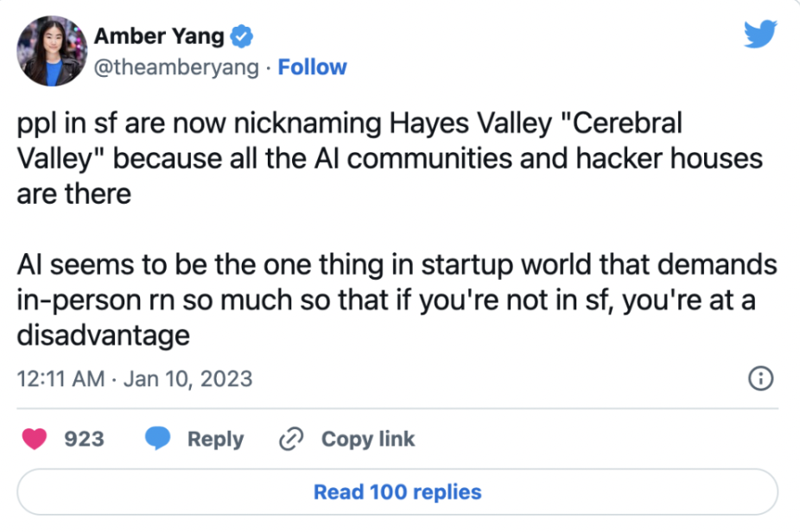The height and width of the screenshot is (532, 800).
Task: Select the Reply text label
Action: (215, 439)
